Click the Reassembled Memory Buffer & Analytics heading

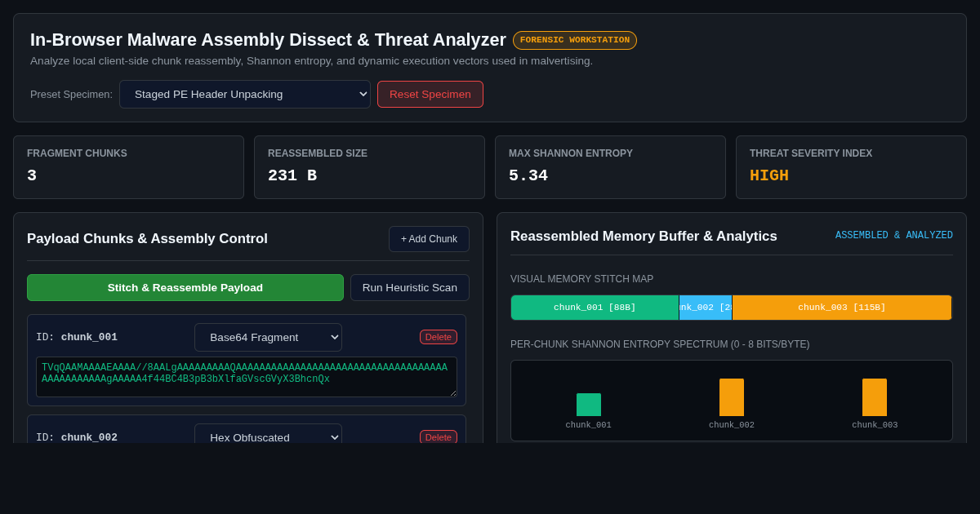coord(644,237)
